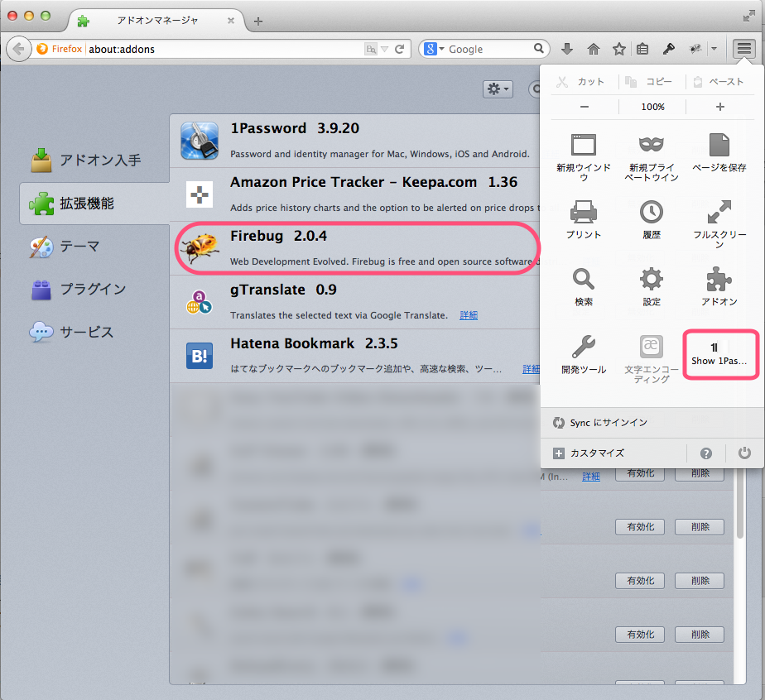The width and height of the screenshot is (765, 700).
Task: Click the Hatena B! icon in list
Action: tap(200, 356)
